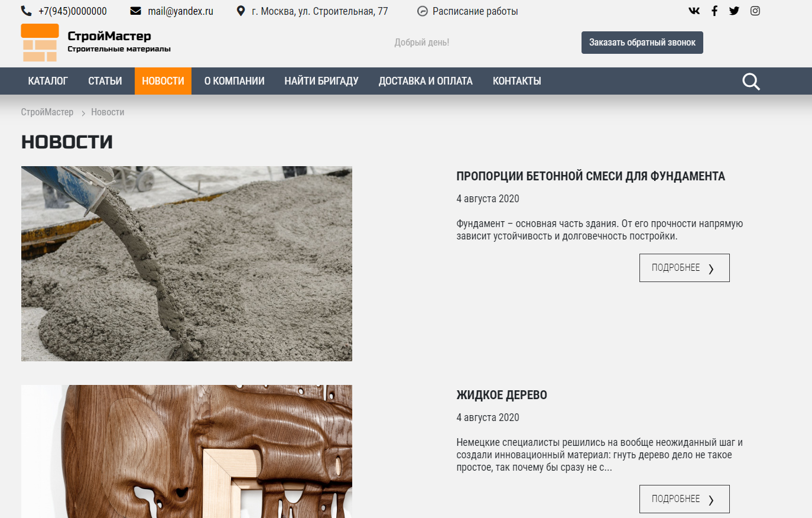The image size is (812, 518).
Task: Open the КАТАЛОГ menu item
Action: 48,81
